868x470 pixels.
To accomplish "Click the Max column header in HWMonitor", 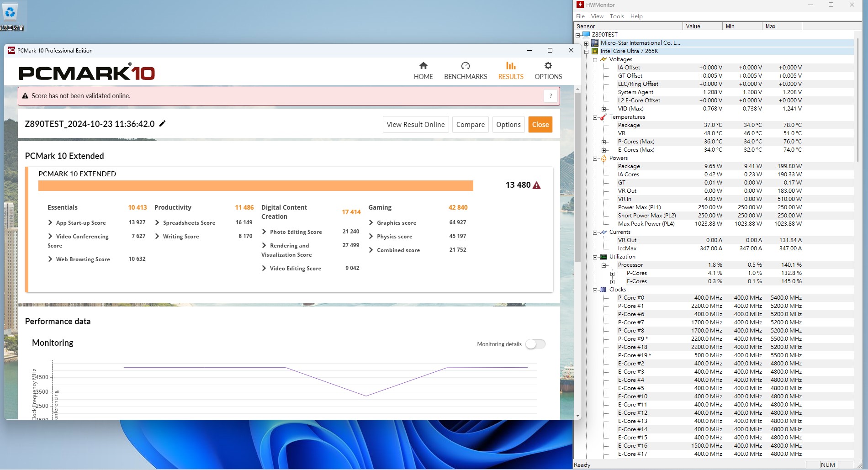I will point(781,26).
